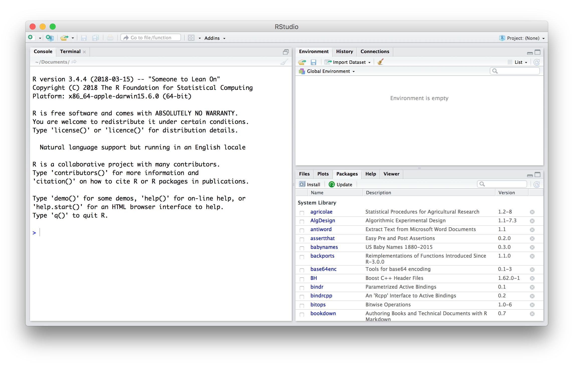
Task: Click the view current directory arrow icon
Action: tap(74, 62)
